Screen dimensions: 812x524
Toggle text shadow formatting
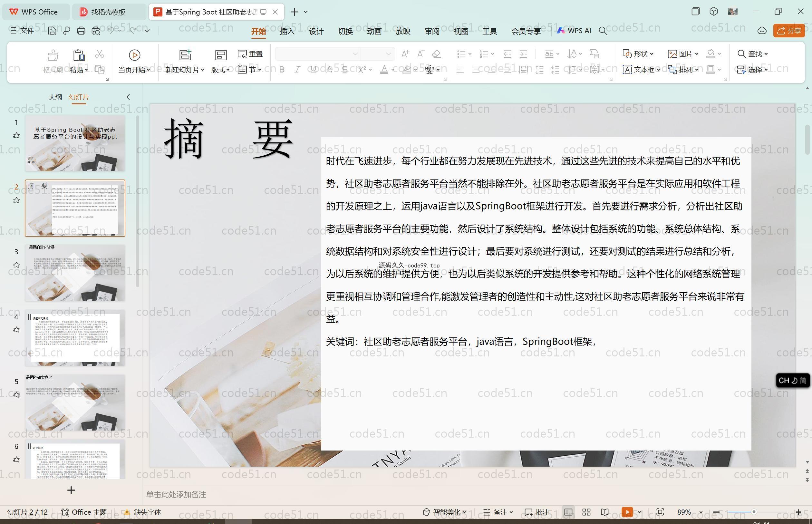click(344, 70)
